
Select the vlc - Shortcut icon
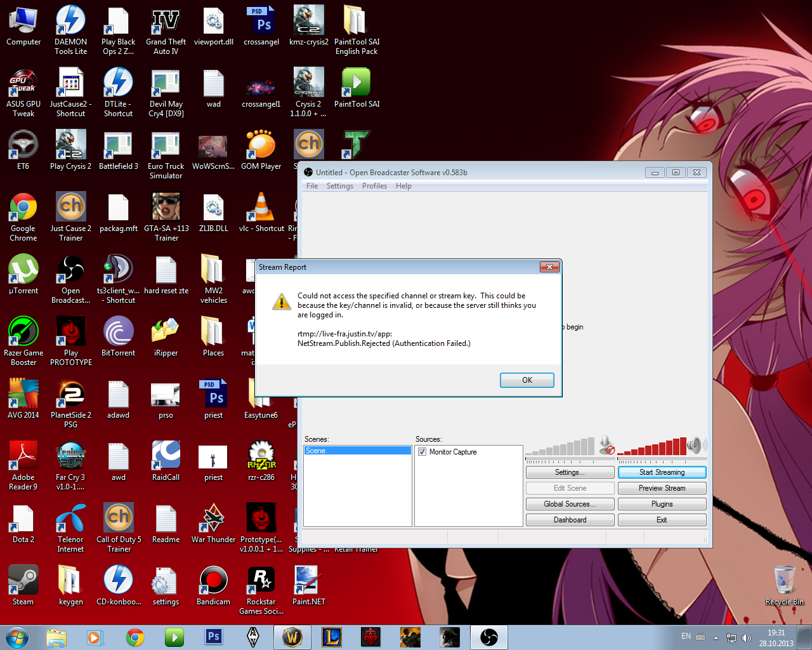261,213
